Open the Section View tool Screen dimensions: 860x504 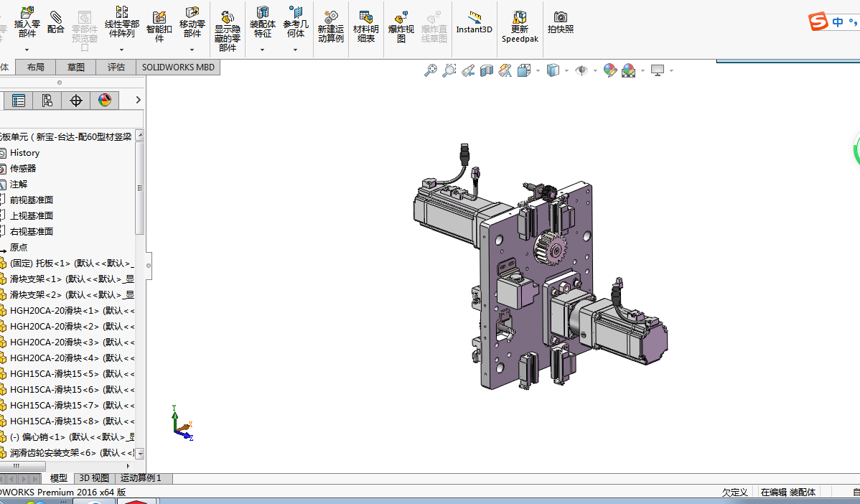tap(487, 70)
